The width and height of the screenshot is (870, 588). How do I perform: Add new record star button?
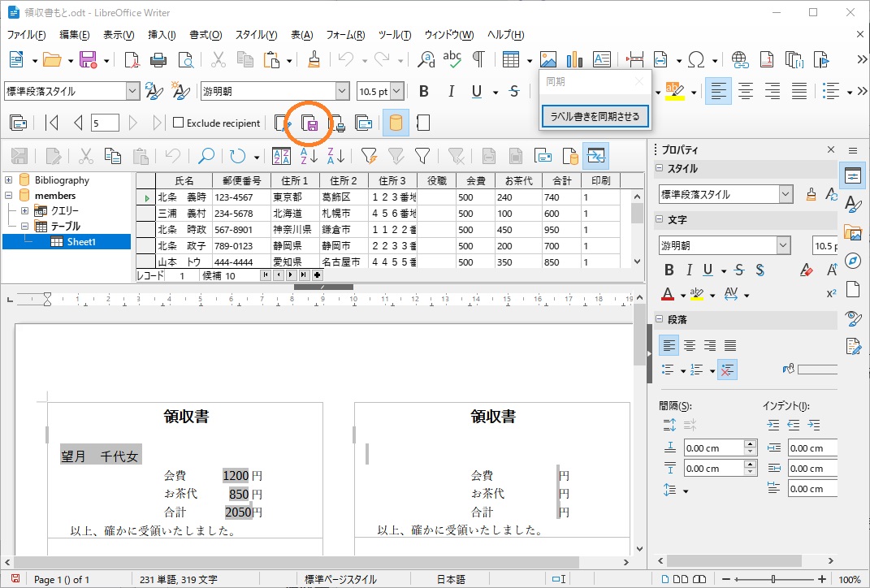[317, 275]
